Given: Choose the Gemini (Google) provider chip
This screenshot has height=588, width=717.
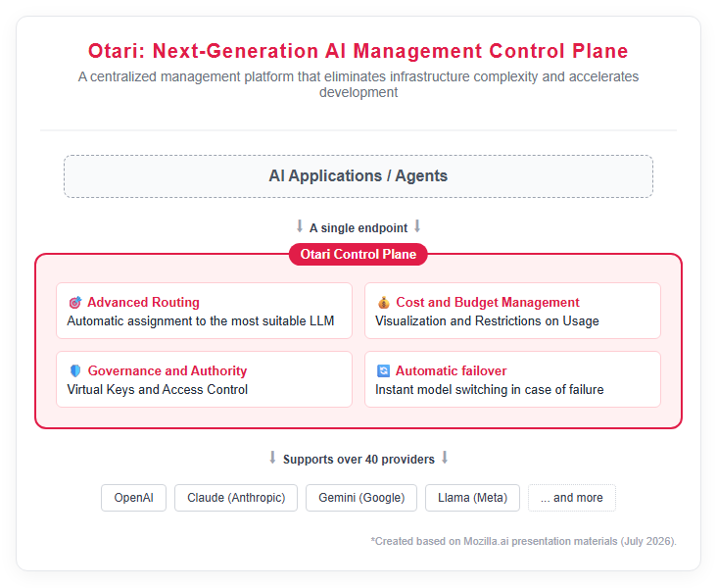Looking at the screenshot, I should tap(361, 498).
